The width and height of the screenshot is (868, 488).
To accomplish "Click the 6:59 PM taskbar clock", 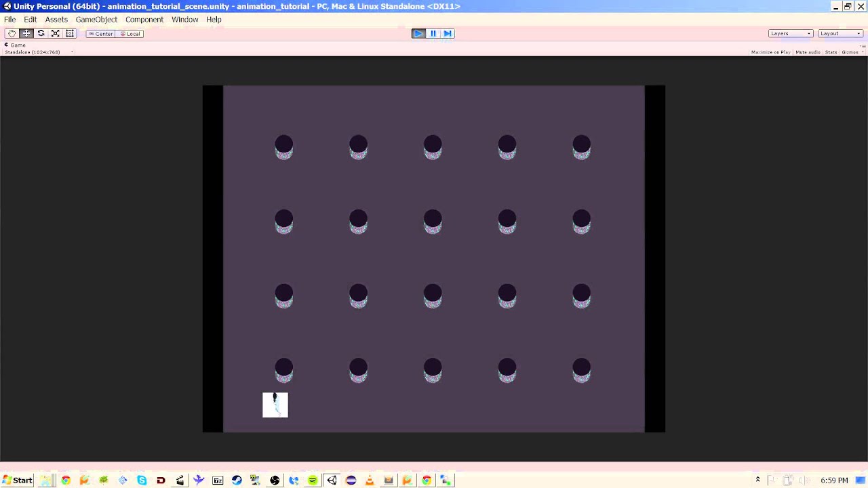I will click(834, 480).
